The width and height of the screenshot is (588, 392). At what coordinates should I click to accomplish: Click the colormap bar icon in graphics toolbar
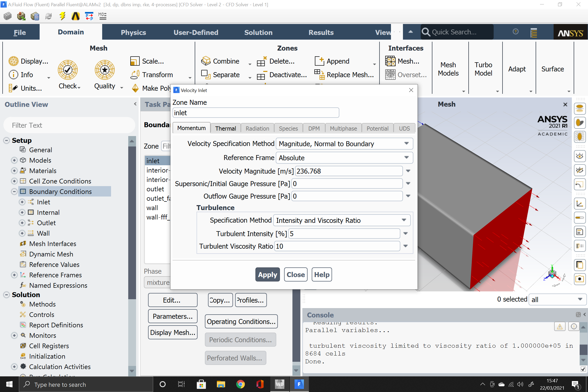580,218
